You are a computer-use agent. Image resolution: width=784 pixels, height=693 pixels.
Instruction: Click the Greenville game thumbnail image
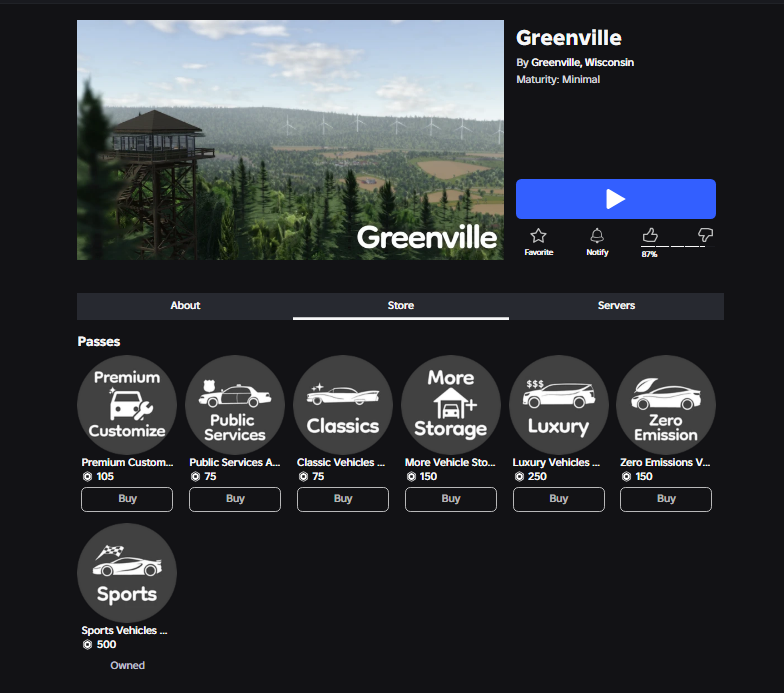pyautogui.click(x=290, y=140)
